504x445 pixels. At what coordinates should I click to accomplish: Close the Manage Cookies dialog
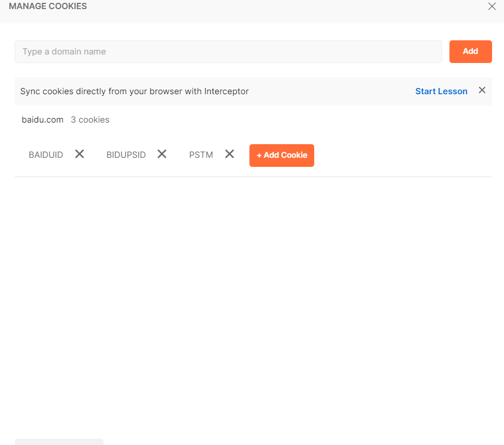[x=492, y=6]
